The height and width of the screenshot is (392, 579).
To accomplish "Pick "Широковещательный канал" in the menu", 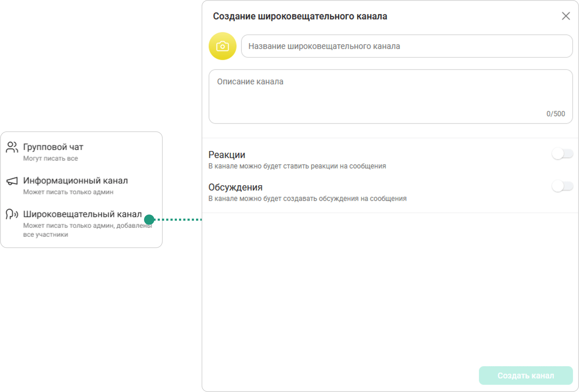I will [x=82, y=214].
